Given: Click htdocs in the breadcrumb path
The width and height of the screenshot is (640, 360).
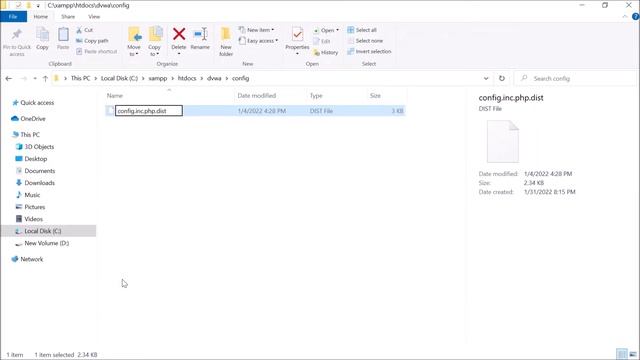Looking at the screenshot, I should [x=187, y=78].
